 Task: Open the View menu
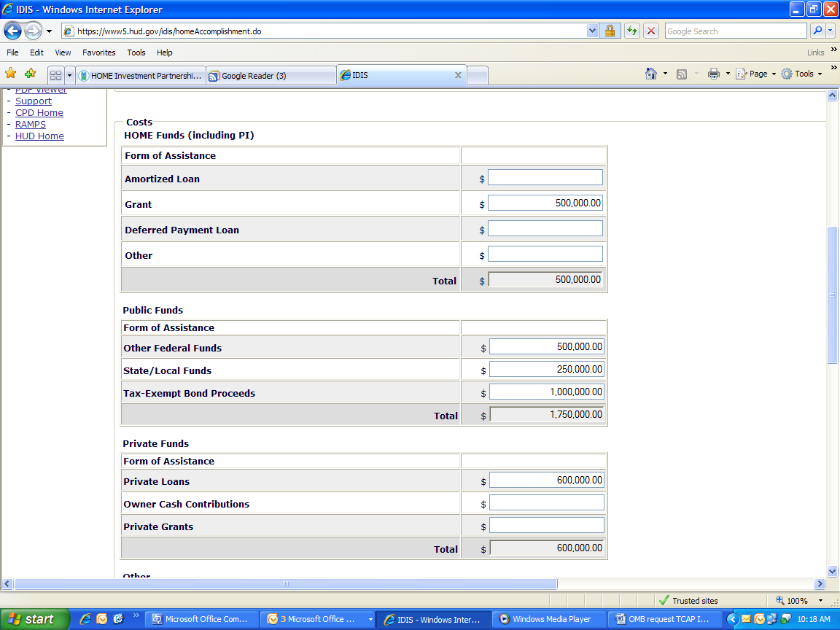(x=63, y=52)
